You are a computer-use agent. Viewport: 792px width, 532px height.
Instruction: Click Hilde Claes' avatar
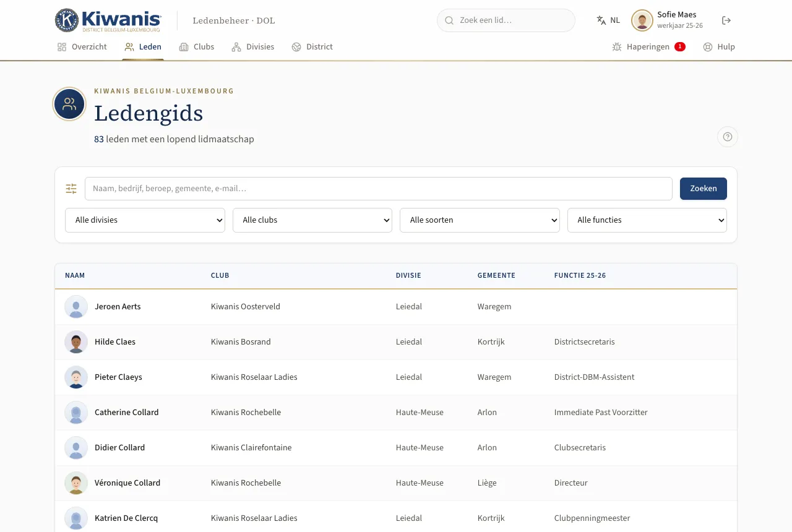[76, 342]
